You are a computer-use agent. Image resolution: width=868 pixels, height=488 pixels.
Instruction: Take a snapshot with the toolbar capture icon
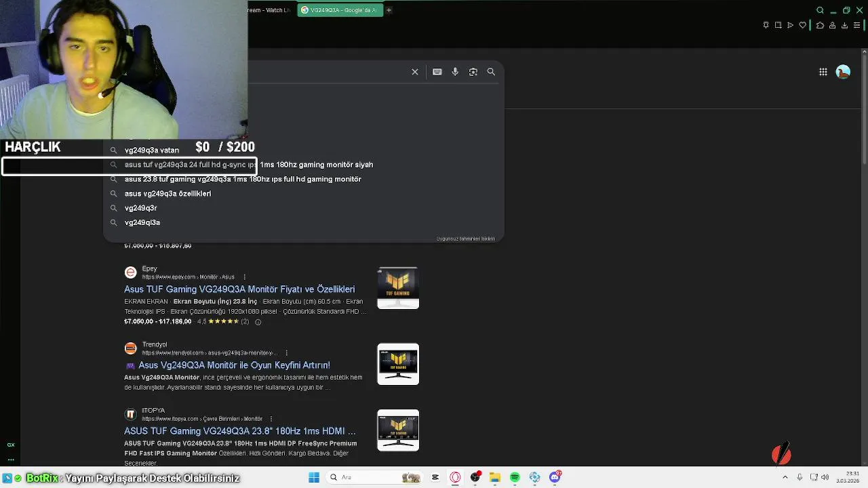(778, 25)
